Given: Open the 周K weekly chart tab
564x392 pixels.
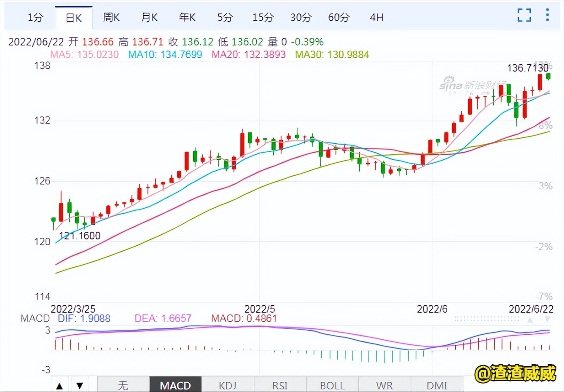Looking at the screenshot, I should pos(111,17).
